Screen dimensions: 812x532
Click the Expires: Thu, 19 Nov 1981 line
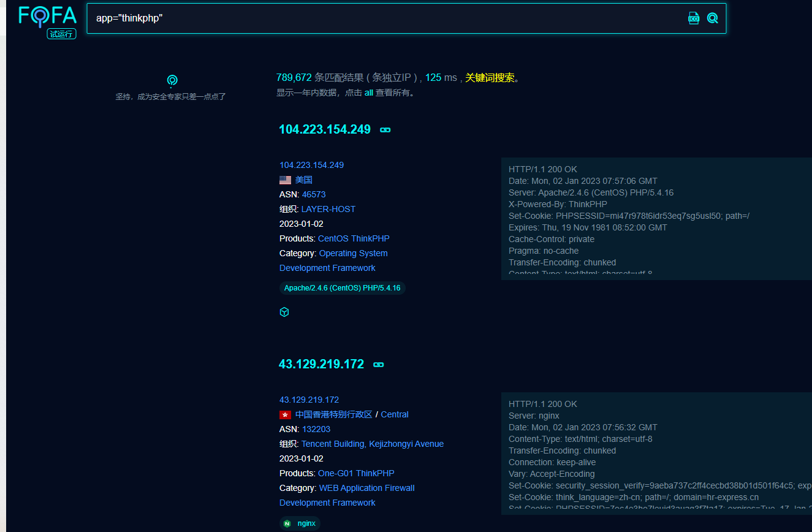click(588, 227)
